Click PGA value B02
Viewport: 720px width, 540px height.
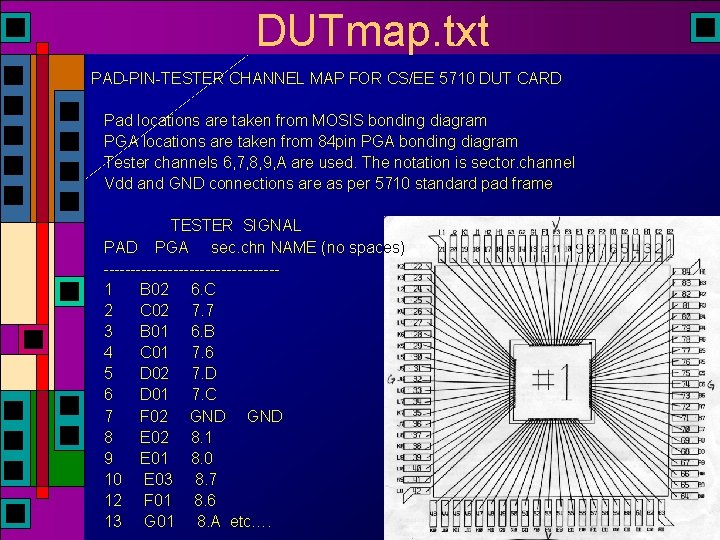[x=154, y=289]
